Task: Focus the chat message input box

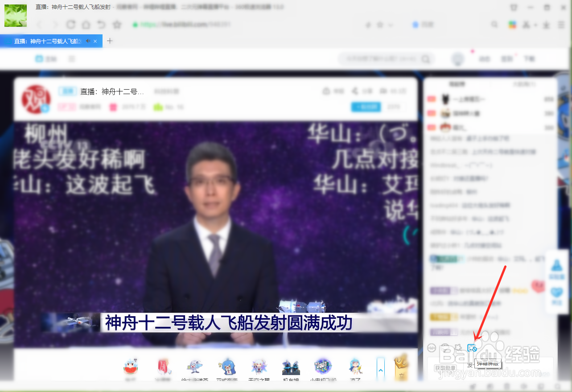Action: [508, 368]
